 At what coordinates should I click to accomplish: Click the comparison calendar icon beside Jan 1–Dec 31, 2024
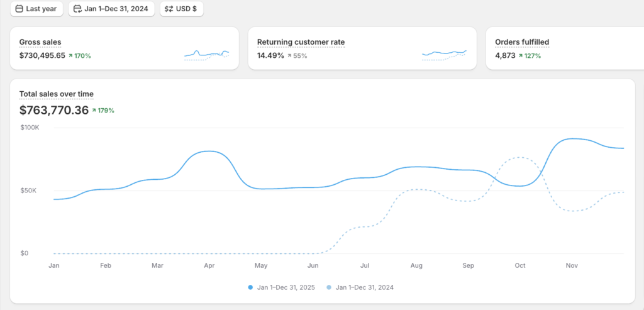point(77,9)
